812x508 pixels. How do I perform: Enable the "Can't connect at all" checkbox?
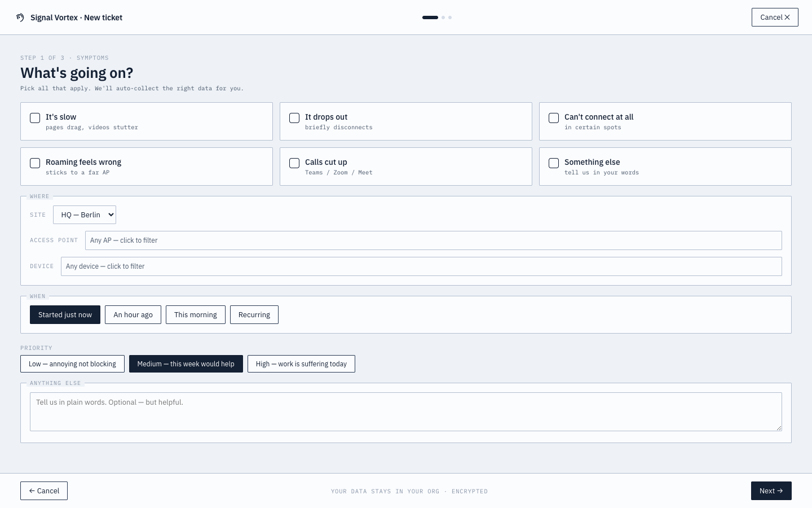554,118
